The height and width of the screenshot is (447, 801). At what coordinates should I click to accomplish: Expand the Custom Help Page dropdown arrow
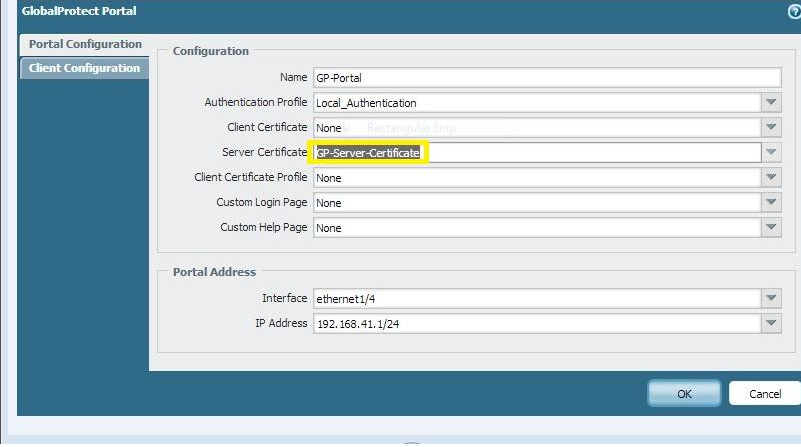click(770, 228)
